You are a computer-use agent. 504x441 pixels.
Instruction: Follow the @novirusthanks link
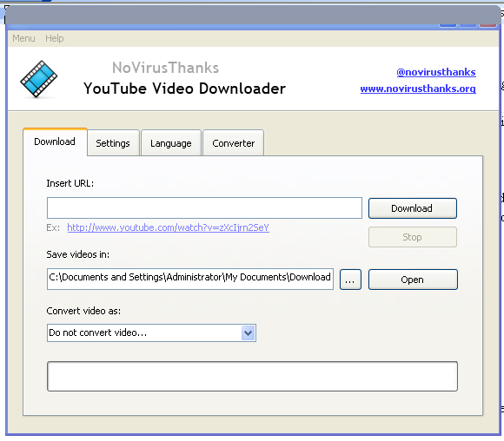(x=436, y=72)
